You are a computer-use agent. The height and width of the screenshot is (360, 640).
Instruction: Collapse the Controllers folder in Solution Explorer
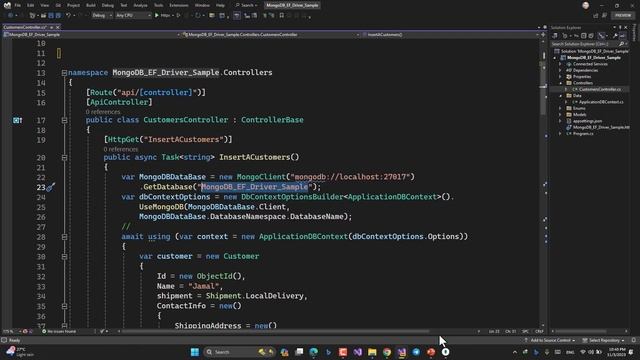tap(560, 83)
